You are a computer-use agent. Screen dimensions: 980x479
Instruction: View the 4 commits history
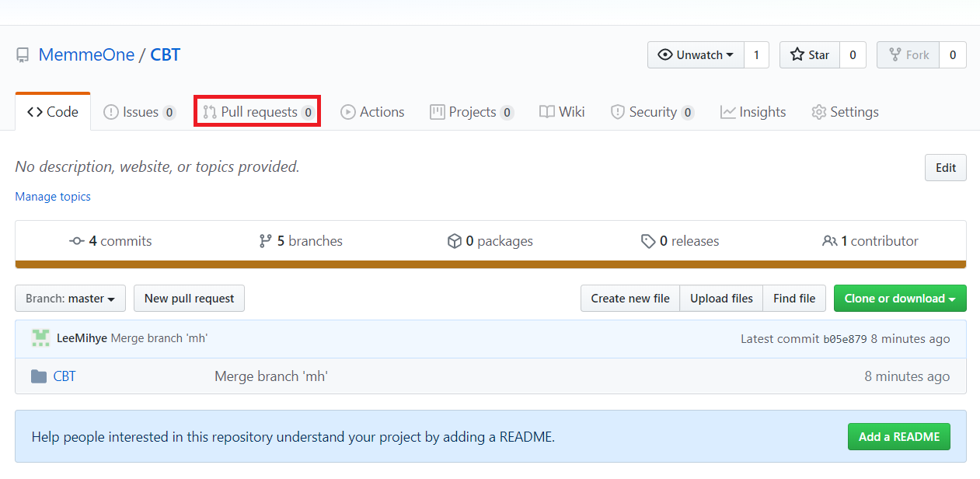pos(110,241)
